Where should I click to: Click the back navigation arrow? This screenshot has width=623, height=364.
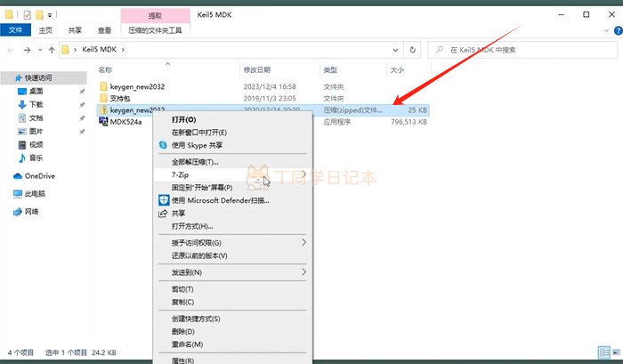coord(11,50)
